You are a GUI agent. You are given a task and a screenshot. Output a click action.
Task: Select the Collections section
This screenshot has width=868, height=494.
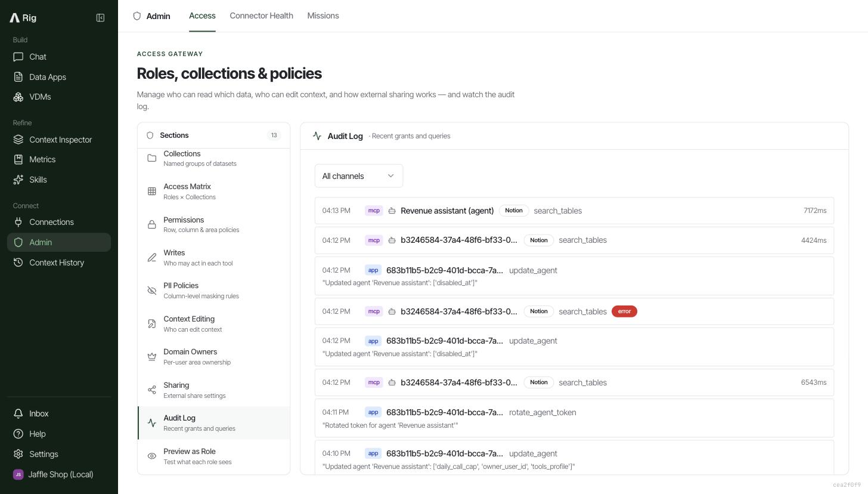pyautogui.click(x=214, y=158)
